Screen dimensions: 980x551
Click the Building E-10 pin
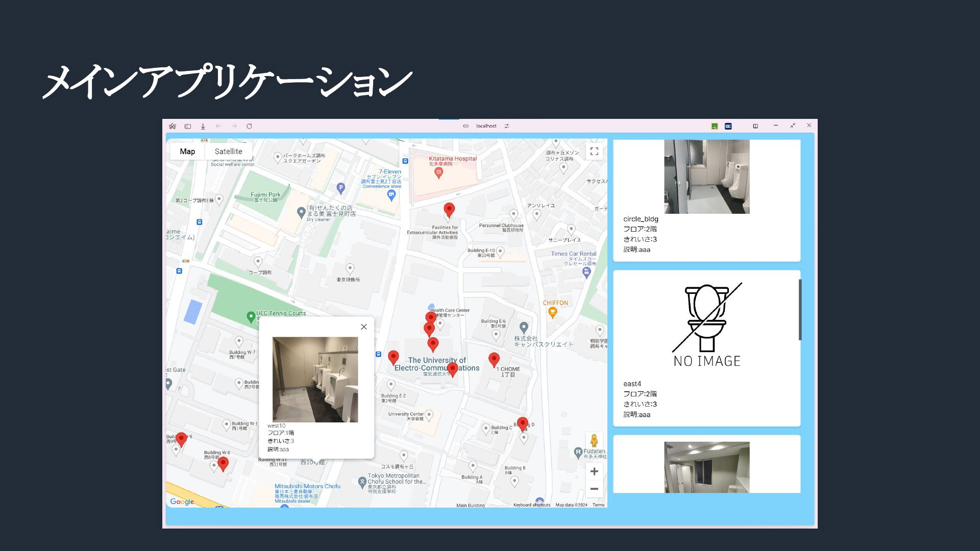click(500, 252)
